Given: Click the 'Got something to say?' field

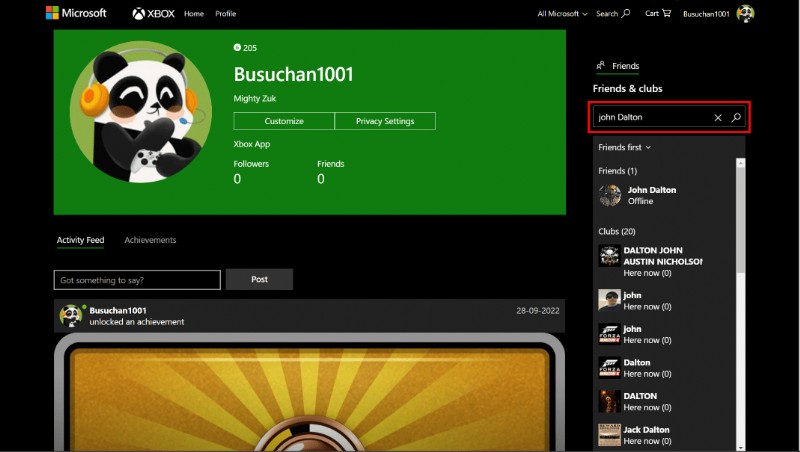Looking at the screenshot, I should 137,280.
